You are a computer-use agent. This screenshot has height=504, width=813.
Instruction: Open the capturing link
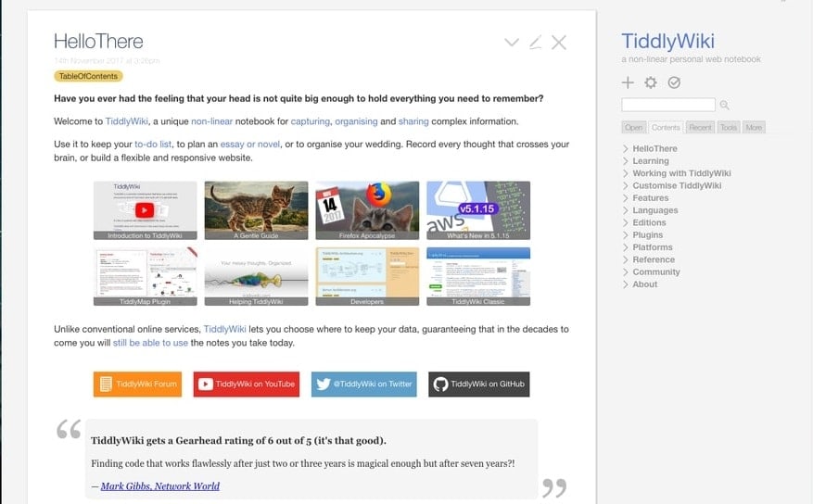[310, 121]
